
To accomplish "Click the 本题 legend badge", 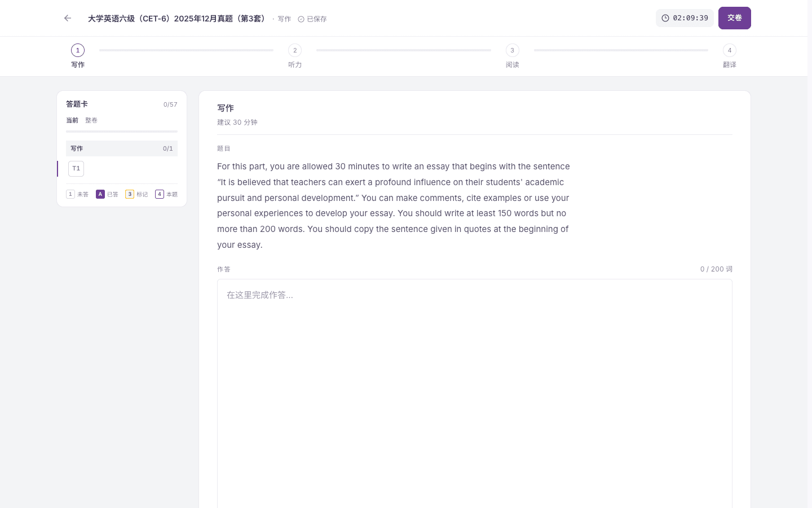I will coord(160,194).
